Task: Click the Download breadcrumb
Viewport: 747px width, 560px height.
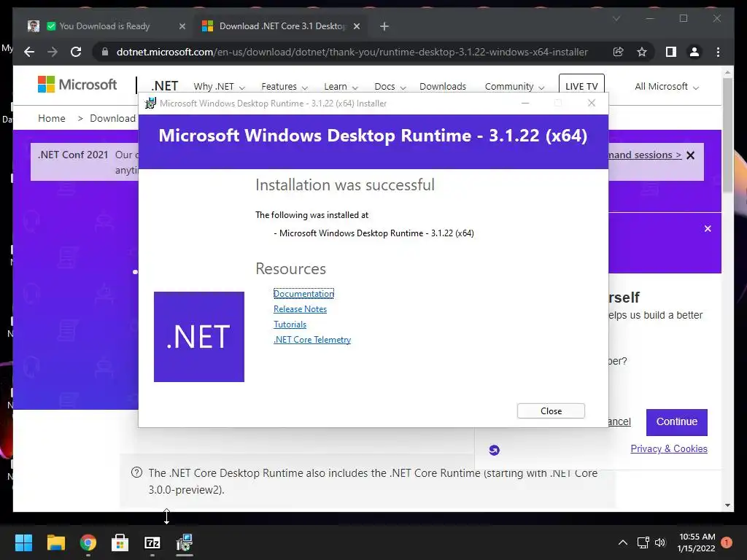Action: click(x=113, y=118)
